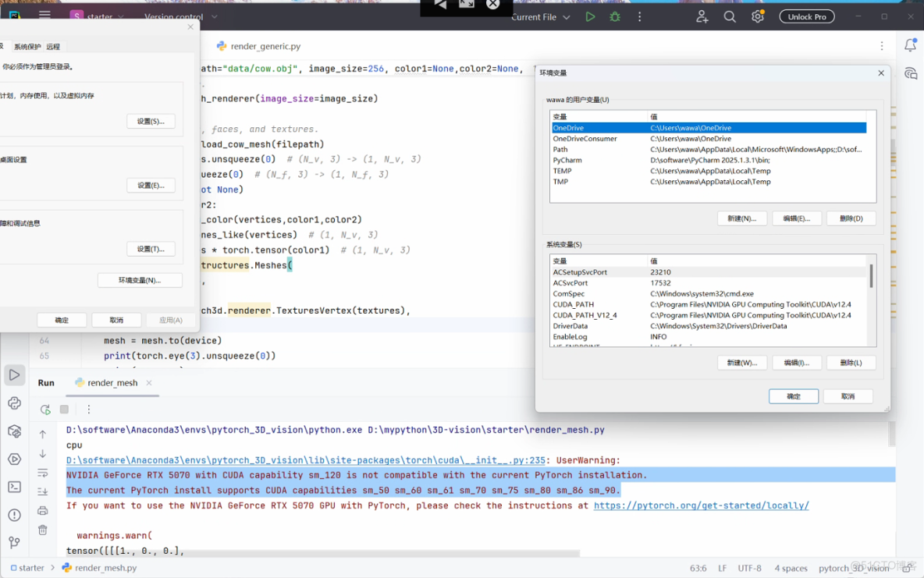
Task: Clear run console output with trash icon
Action: [43, 528]
